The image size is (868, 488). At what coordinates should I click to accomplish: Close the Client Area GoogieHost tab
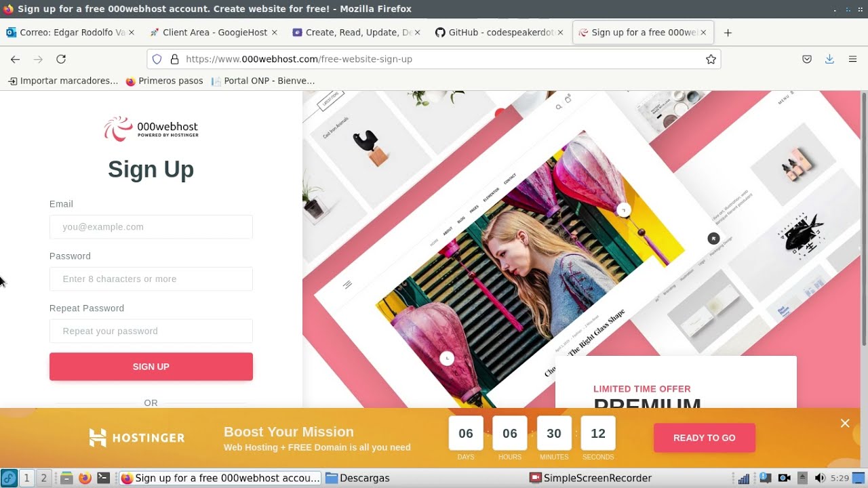275,33
